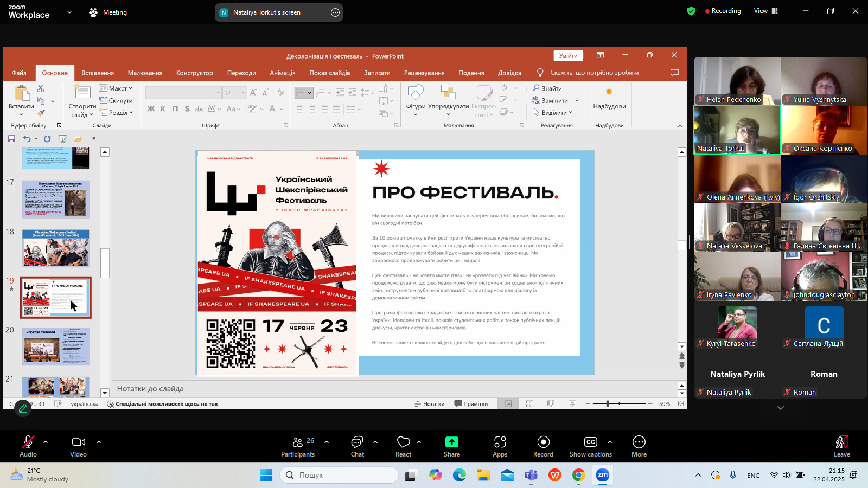This screenshot has height=488, width=868.
Task: Switch to the Вставлення ribbon tab
Action: [98, 73]
